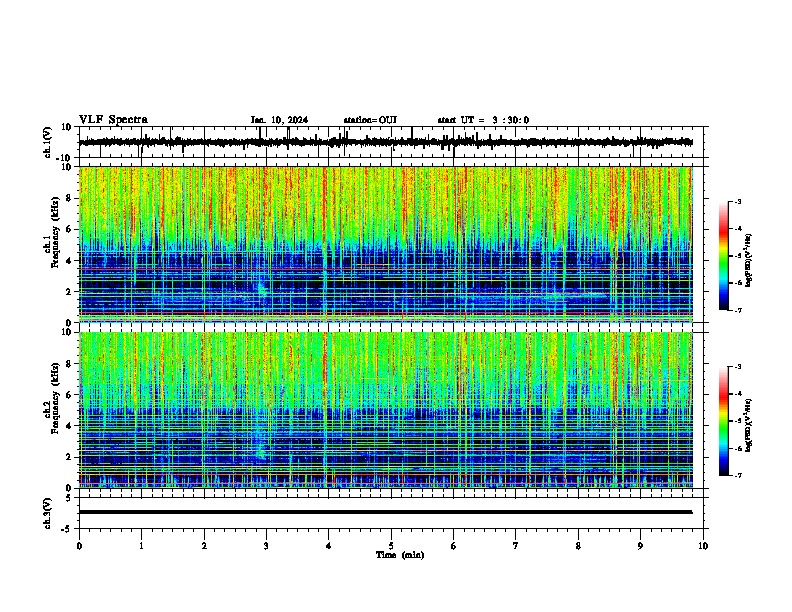This screenshot has width=792, height=612.
Task: Click inside the ch.2 spectrogram panel
Action: [385, 410]
